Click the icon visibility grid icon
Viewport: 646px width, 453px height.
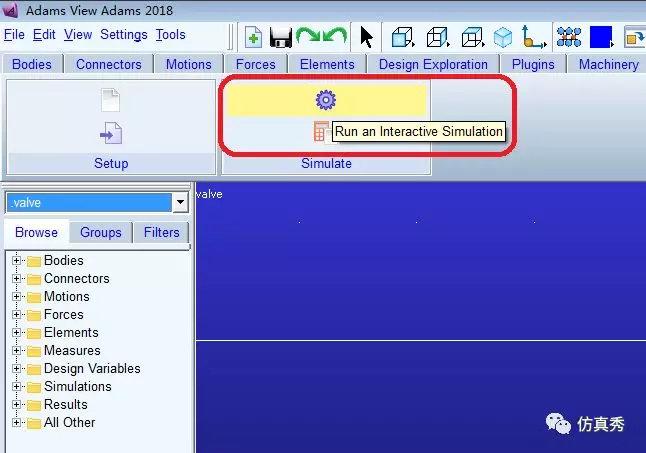tap(569, 37)
